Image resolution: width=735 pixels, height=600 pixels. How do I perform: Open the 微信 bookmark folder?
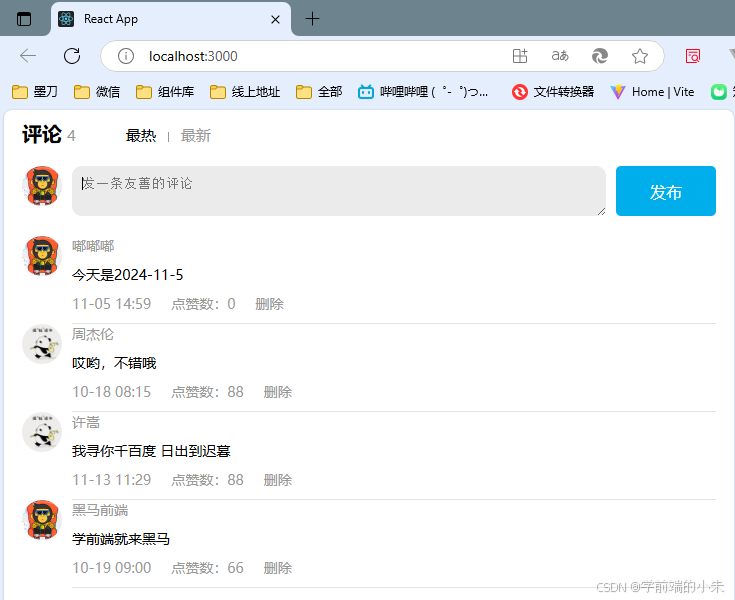[97, 91]
